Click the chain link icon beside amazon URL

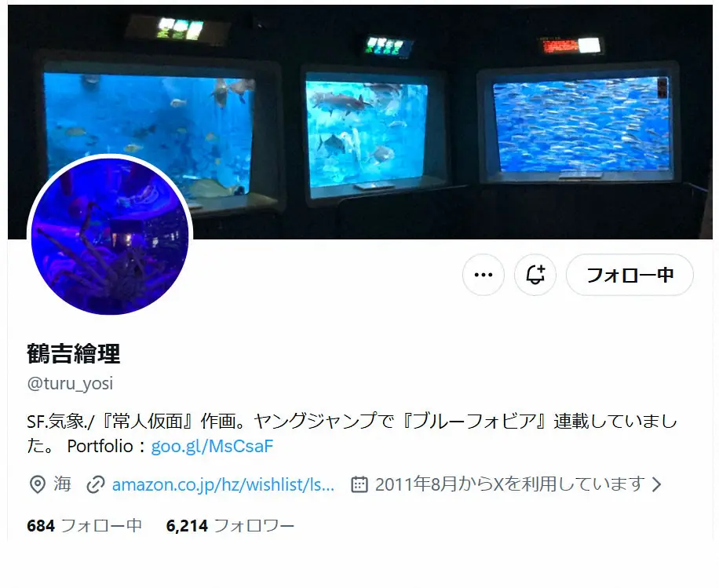96,485
